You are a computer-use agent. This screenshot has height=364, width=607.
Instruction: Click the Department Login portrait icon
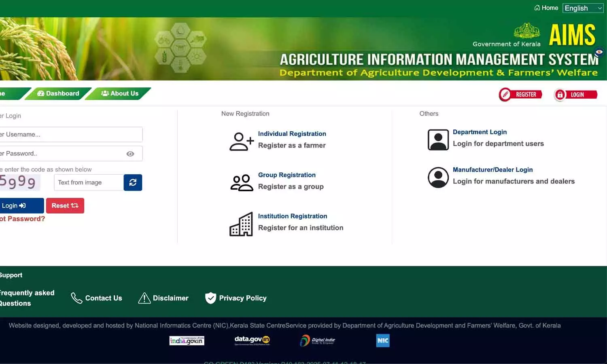pyautogui.click(x=438, y=140)
